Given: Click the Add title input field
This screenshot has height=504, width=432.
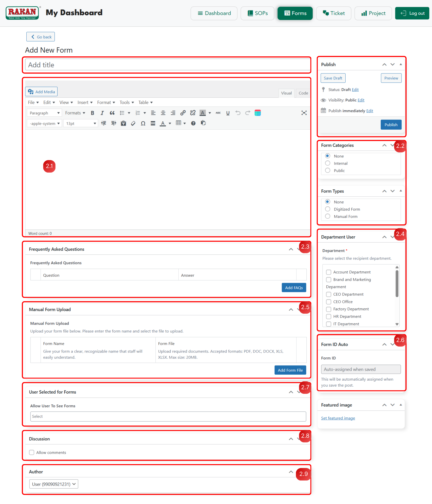Looking at the screenshot, I should coord(167,65).
